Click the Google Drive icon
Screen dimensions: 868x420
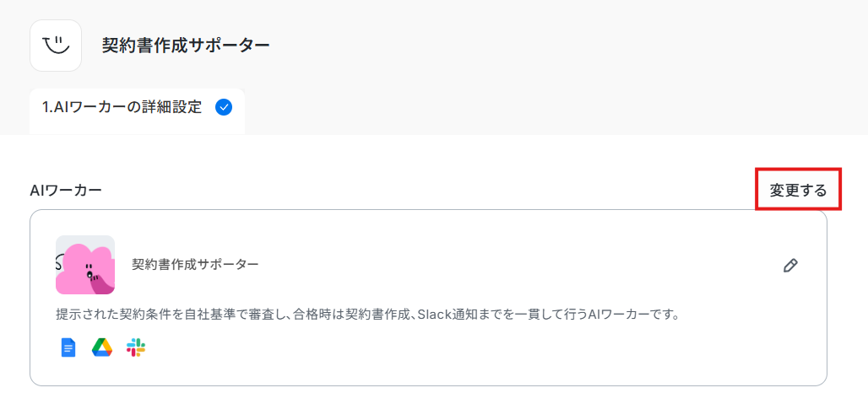102,347
